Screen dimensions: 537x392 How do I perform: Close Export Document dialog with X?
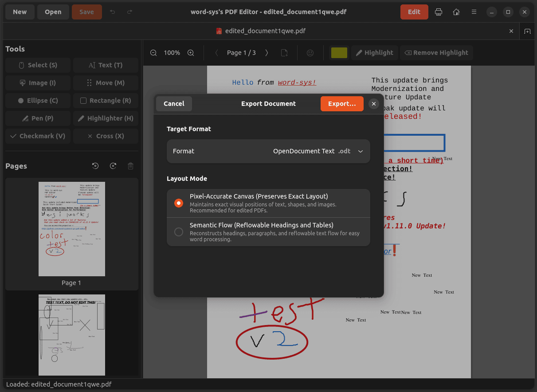pyautogui.click(x=374, y=104)
